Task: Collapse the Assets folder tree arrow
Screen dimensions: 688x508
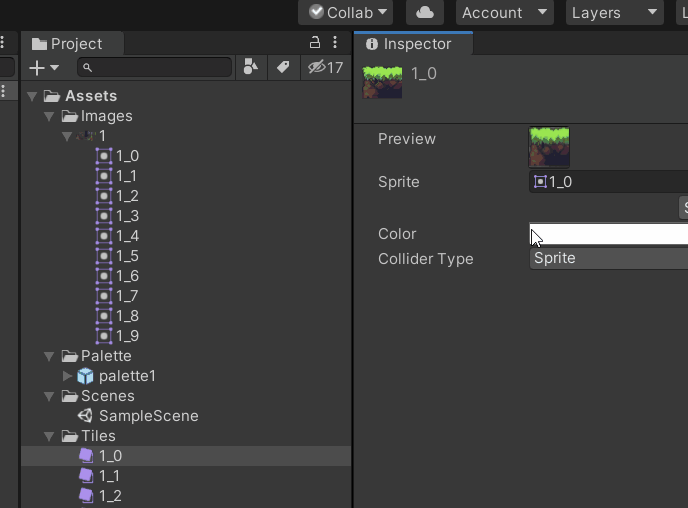Action: pyautogui.click(x=33, y=96)
